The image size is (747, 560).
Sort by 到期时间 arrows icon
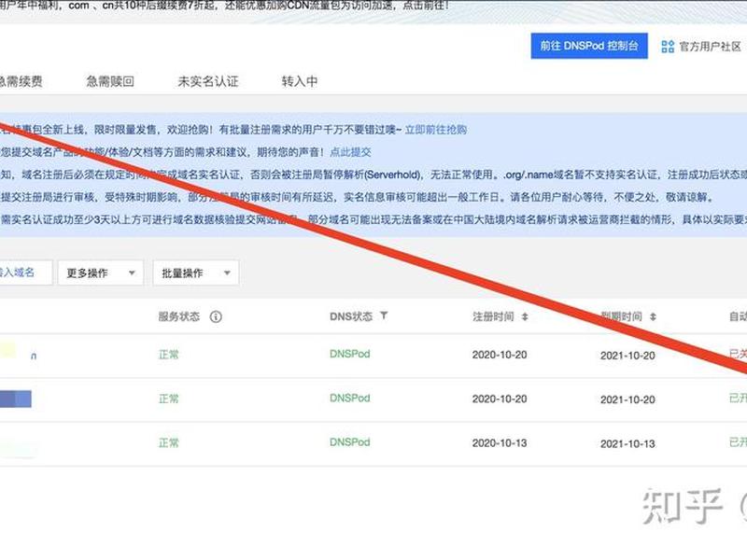(x=653, y=316)
